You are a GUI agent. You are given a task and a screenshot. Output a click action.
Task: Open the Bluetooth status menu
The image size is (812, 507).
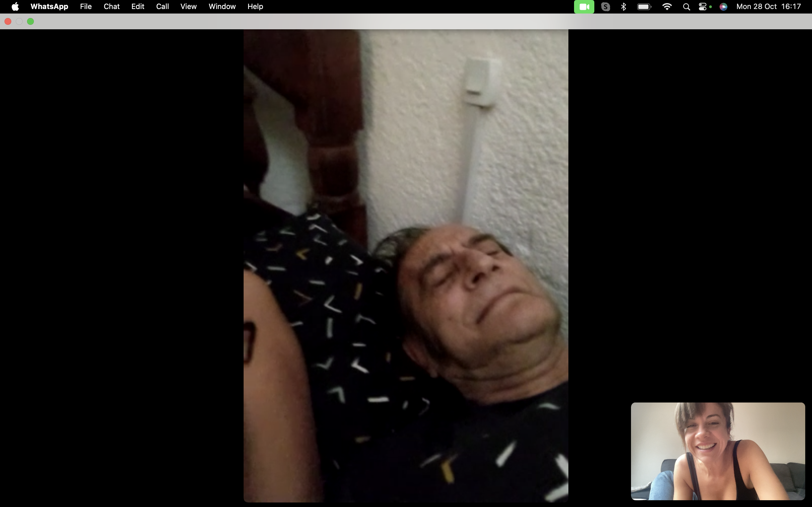point(623,7)
